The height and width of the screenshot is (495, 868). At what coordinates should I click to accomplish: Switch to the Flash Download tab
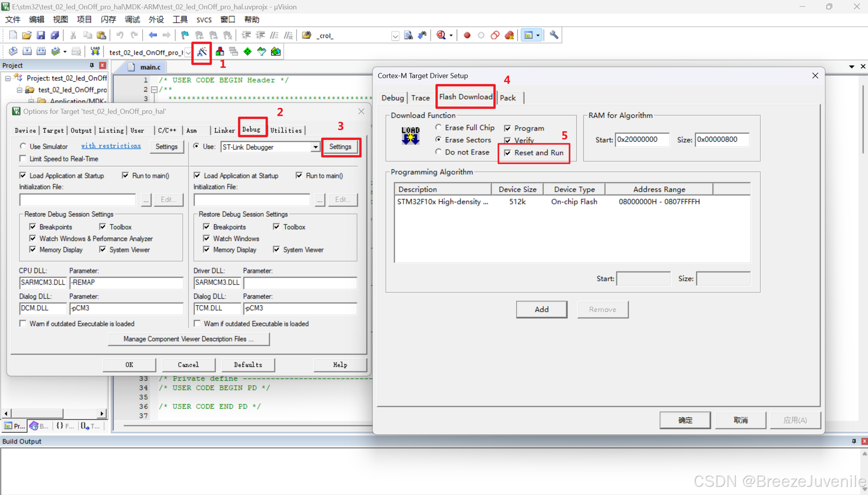(465, 97)
